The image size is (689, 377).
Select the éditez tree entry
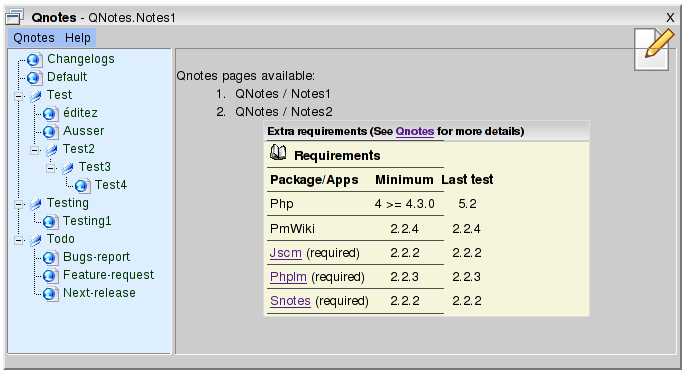(x=80, y=113)
